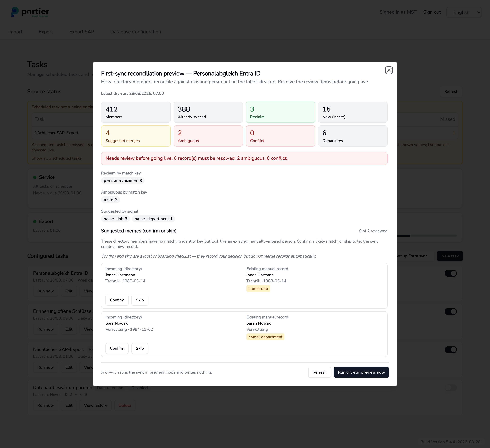Click Build Version 5.4.4 text
Viewport: 490px width, 448px height.
tap(451, 442)
